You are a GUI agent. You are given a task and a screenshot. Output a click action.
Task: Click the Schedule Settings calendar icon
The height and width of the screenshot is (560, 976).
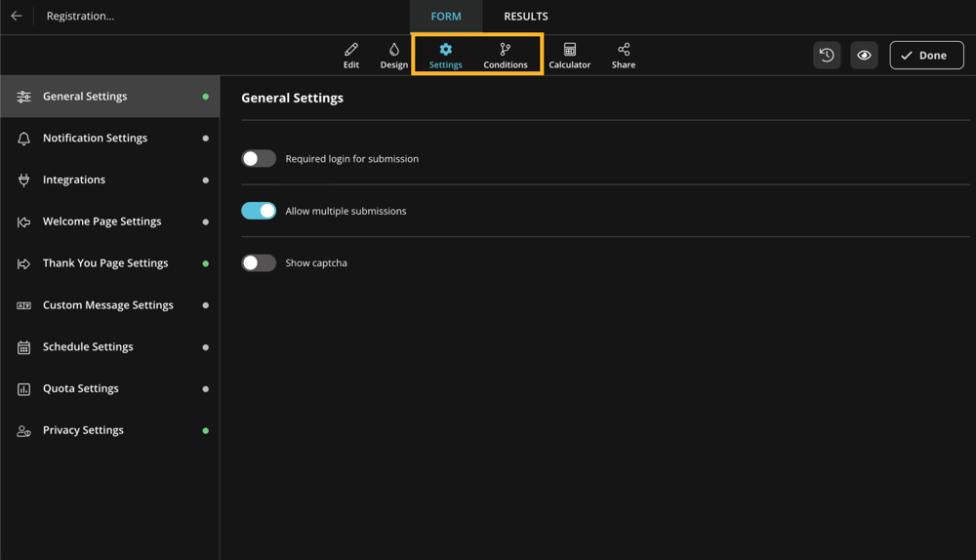23,347
